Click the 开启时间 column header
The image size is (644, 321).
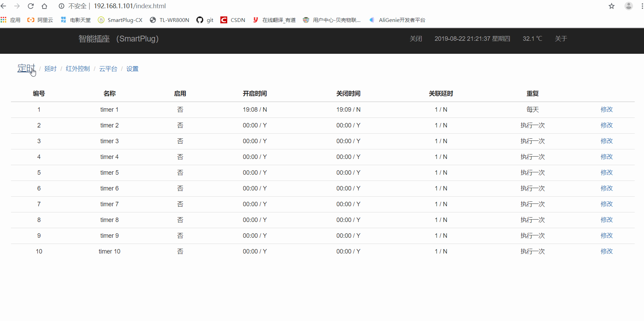(x=255, y=94)
